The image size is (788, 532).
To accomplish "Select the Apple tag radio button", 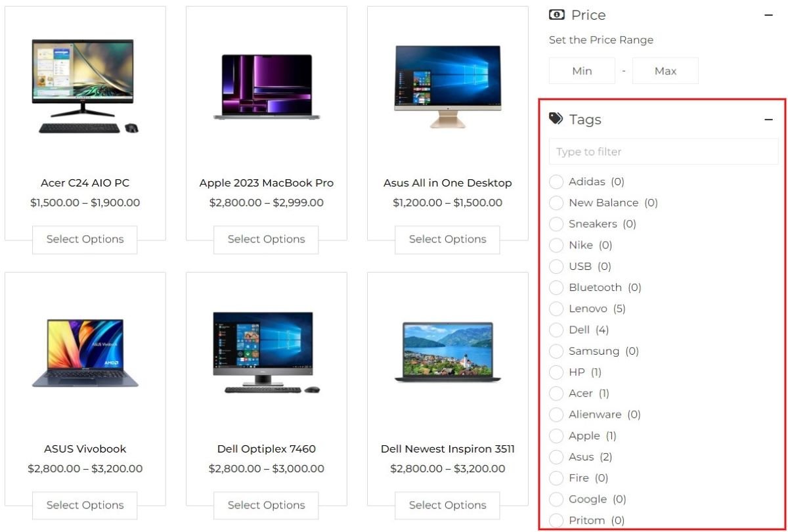I will coord(556,435).
